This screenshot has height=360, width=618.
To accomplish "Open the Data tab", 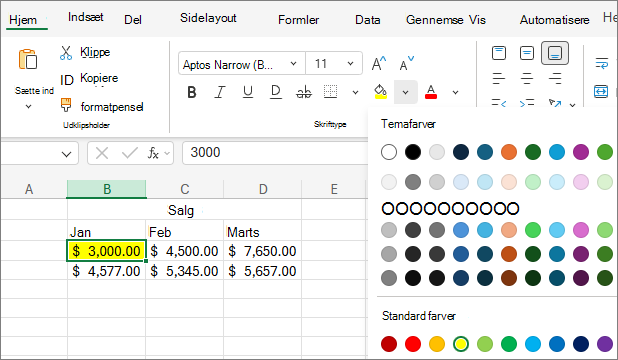I will (x=368, y=20).
